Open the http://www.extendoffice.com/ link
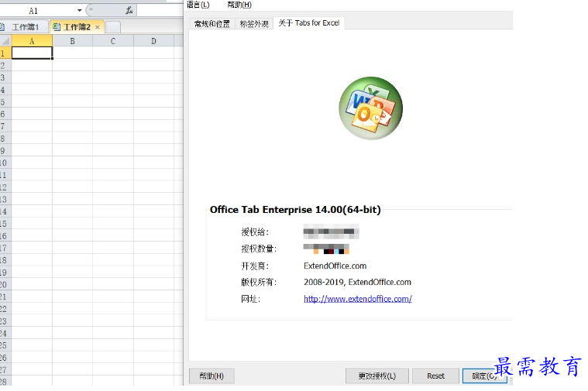Screen dimensions: 588x391 358,299
